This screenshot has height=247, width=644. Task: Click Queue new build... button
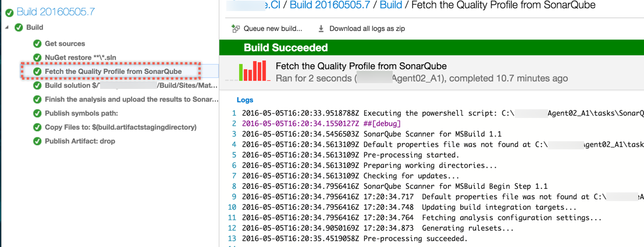273,28
